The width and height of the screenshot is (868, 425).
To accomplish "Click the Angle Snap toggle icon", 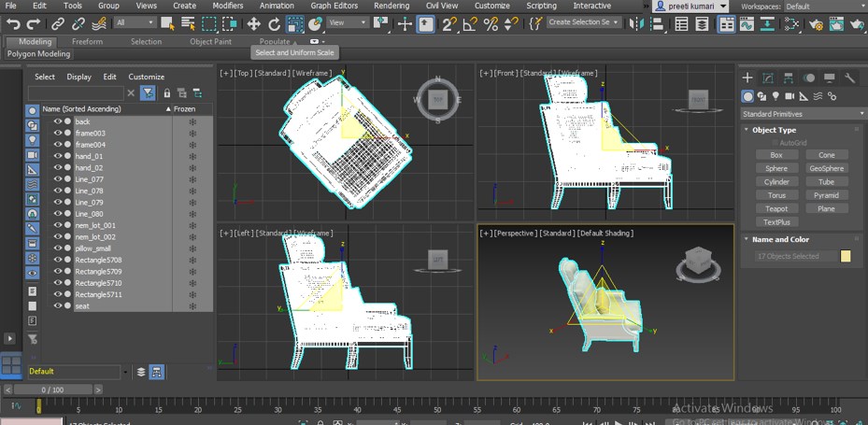I will (470, 23).
